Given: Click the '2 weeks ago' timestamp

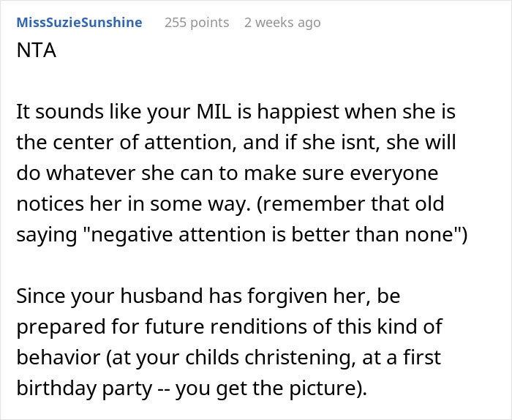Looking at the screenshot, I should 282,22.
